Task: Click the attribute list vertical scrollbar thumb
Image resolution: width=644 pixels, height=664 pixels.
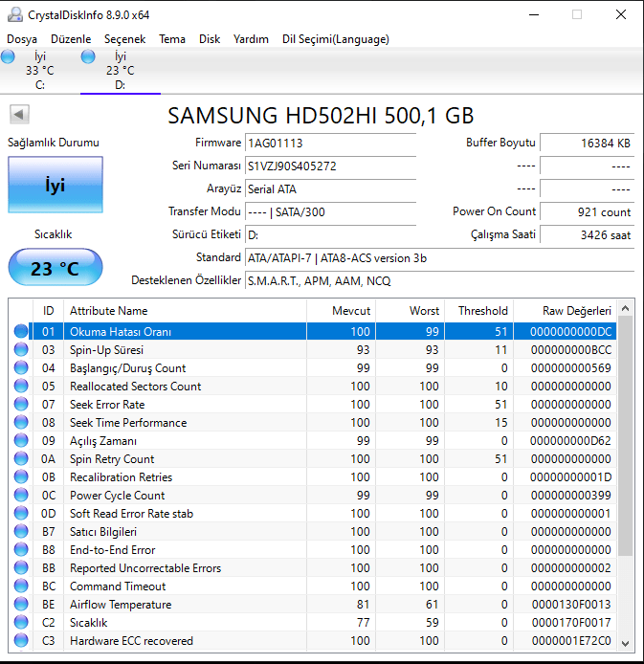Action: pos(626,436)
